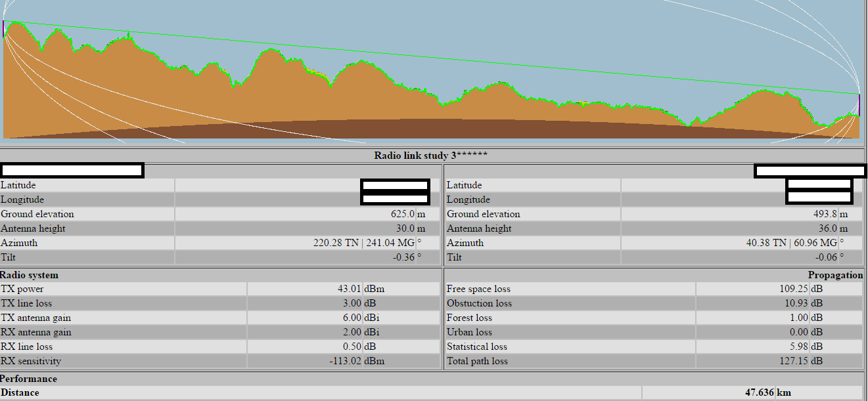Click the left transmitter antenna marker
The width and height of the screenshot is (868, 401).
pos(3,28)
